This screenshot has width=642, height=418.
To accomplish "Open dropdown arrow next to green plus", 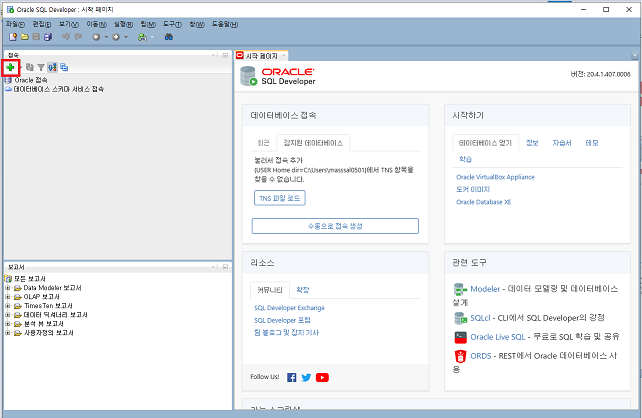I will [x=20, y=68].
